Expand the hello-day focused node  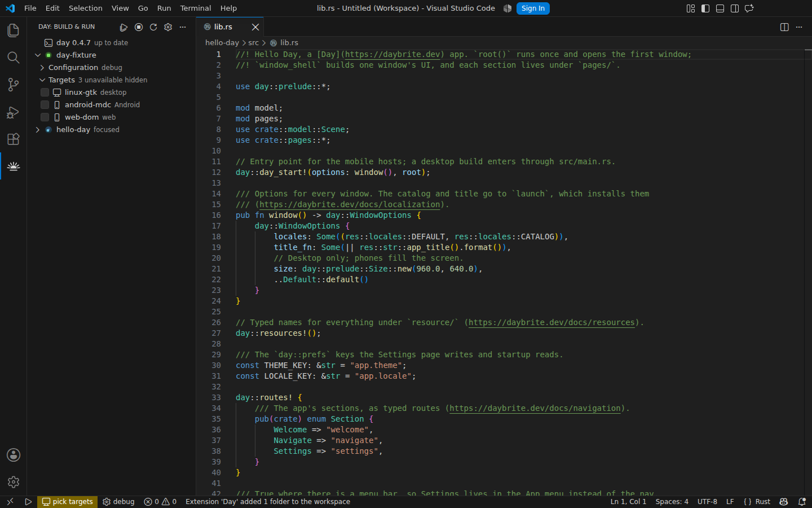38,130
